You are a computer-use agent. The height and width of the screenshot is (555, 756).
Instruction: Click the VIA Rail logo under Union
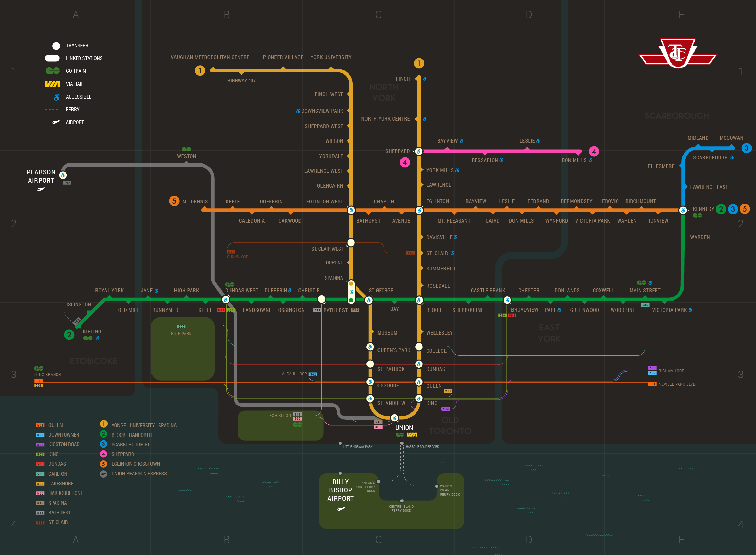click(412, 435)
